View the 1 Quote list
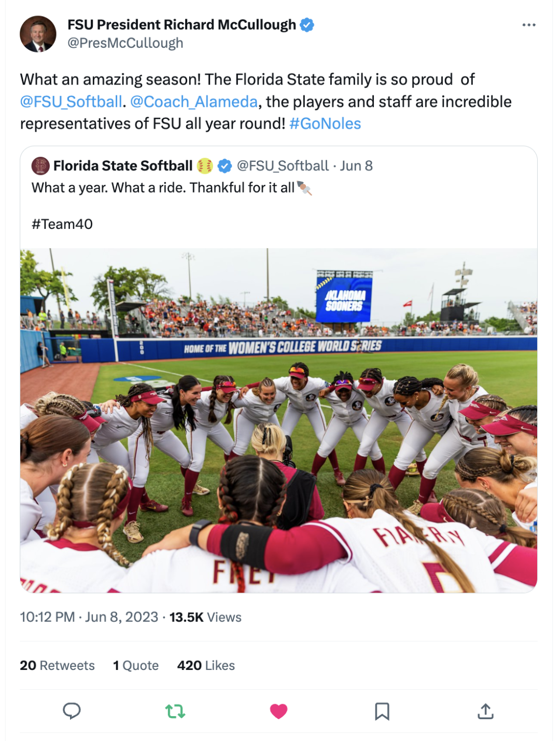The height and width of the screenshot is (741, 560). coord(136,665)
